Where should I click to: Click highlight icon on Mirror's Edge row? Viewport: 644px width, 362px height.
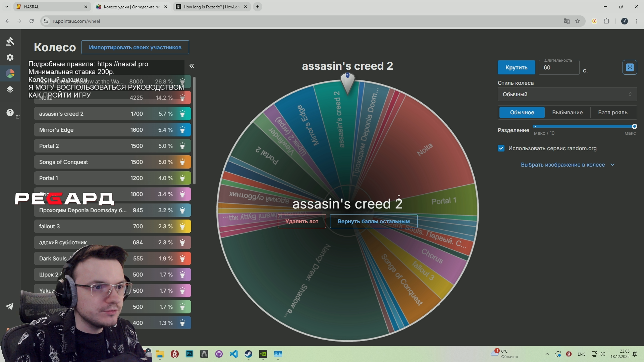click(182, 130)
